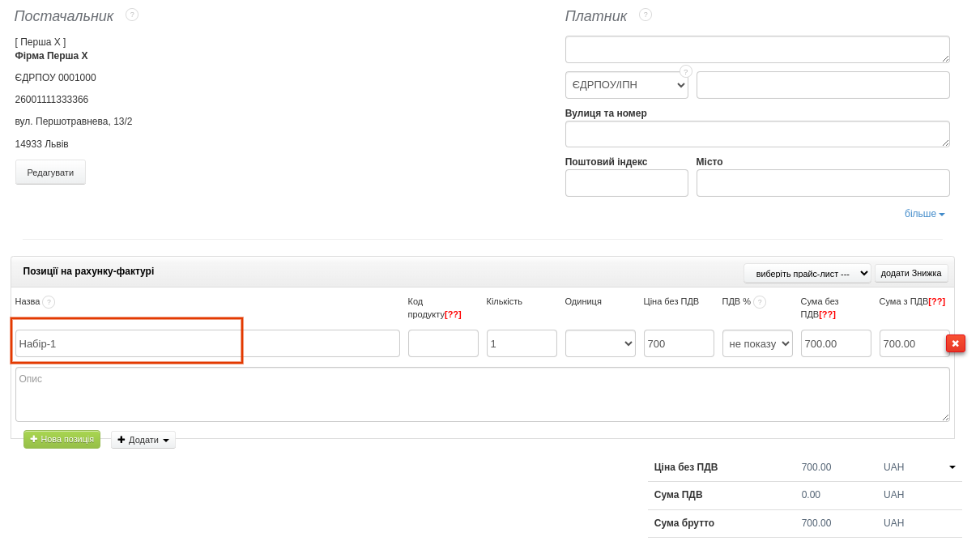The width and height of the screenshot is (980, 541).
Task: Click the Кількість quantity field
Action: (x=522, y=343)
